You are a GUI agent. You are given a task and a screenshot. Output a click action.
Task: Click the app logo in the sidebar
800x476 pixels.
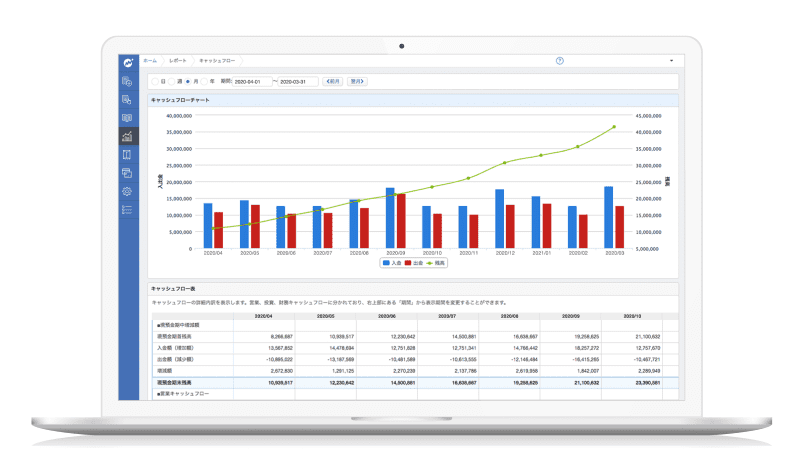128,63
